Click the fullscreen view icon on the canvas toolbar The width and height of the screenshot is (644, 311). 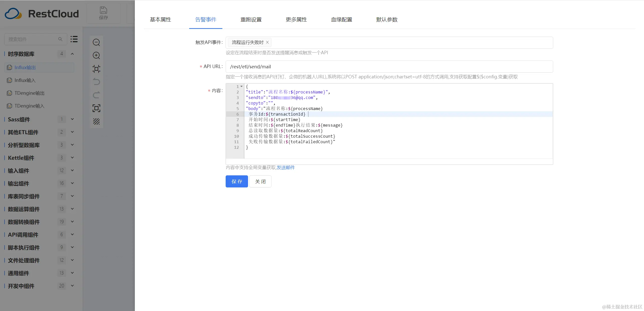[96, 108]
